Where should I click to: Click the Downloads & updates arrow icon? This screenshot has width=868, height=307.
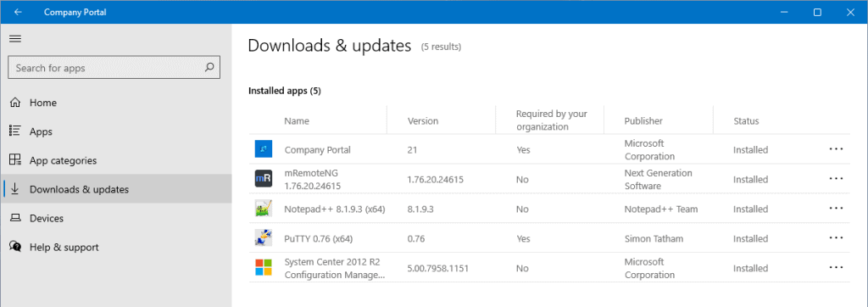click(x=15, y=189)
